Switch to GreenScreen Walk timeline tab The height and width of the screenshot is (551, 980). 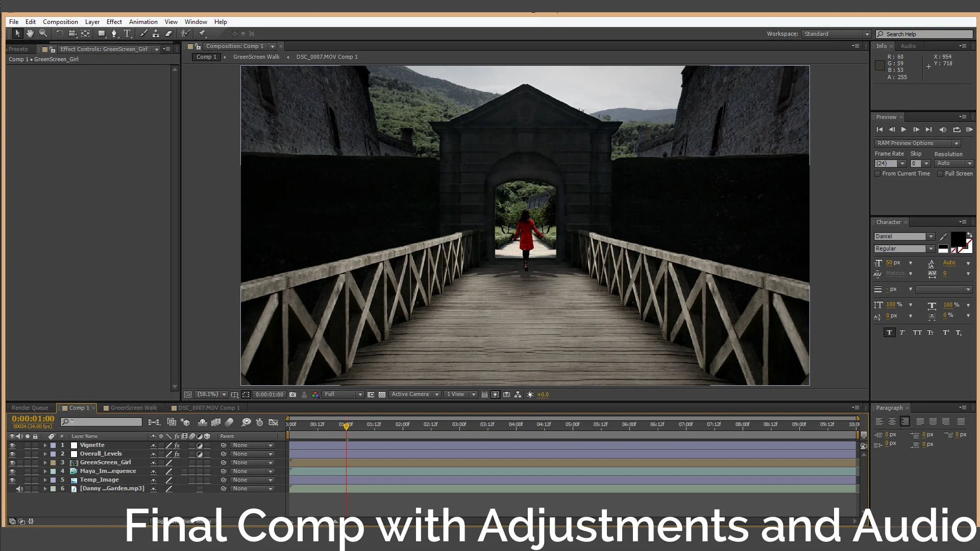(134, 408)
